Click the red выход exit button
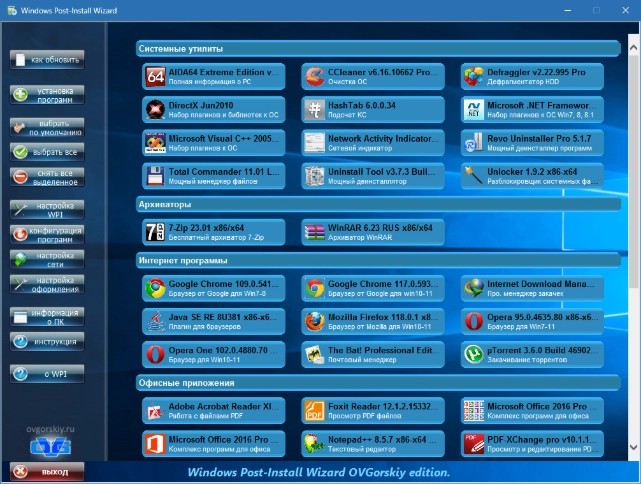Image resolution: width=641 pixels, height=484 pixels. pyautogui.click(x=47, y=471)
